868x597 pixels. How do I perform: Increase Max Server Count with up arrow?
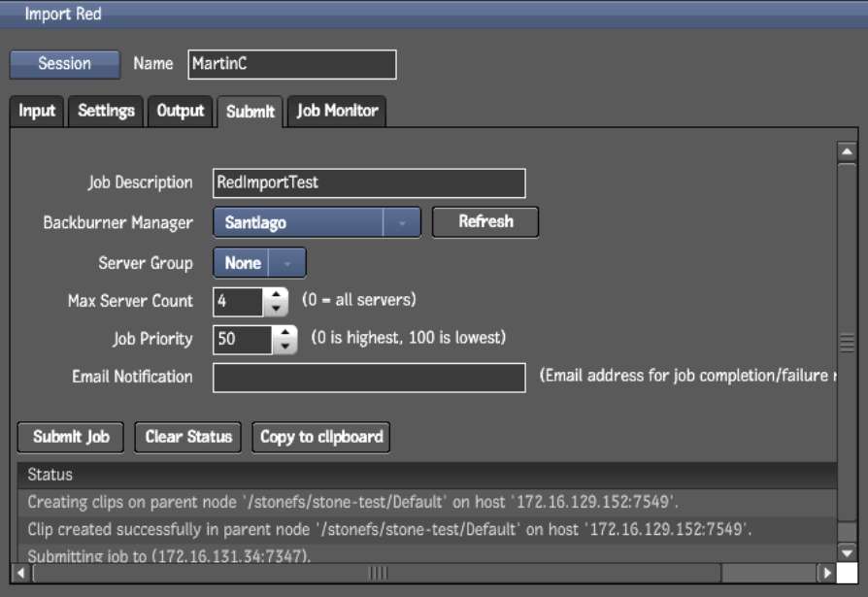coord(277,294)
